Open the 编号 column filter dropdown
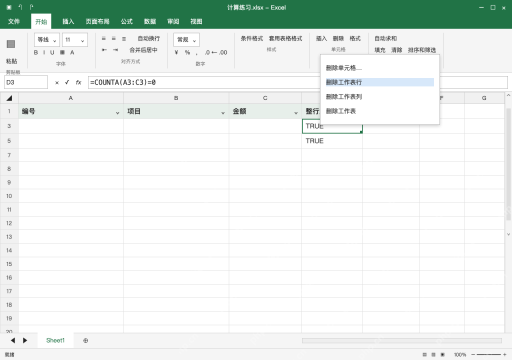Image resolution: width=512 pixels, height=360 pixels. tap(117, 113)
